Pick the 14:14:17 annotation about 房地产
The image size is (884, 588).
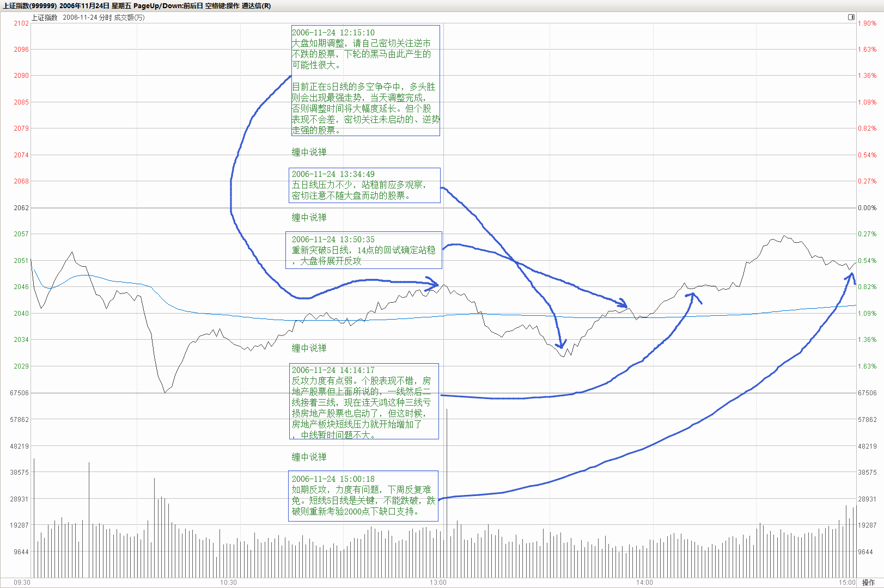364,402
